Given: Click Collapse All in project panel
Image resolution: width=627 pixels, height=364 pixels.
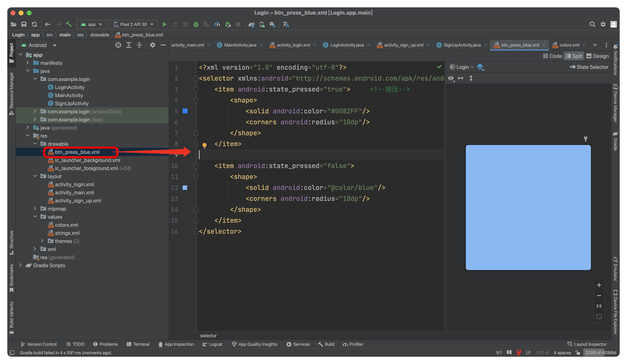Looking at the screenshot, I should (139, 45).
